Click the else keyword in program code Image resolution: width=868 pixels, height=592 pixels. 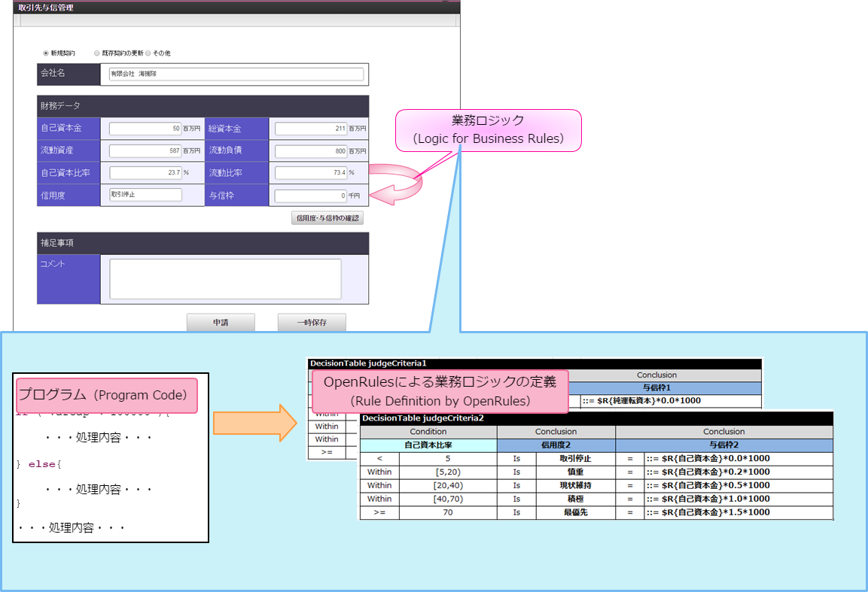pos(42,464)
